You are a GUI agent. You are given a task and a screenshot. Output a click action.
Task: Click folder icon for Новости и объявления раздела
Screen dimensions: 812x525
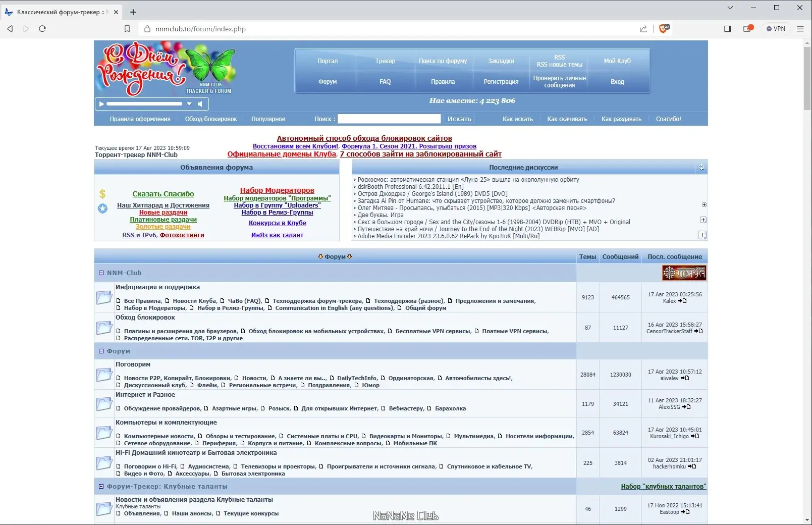tap(104, 509)
